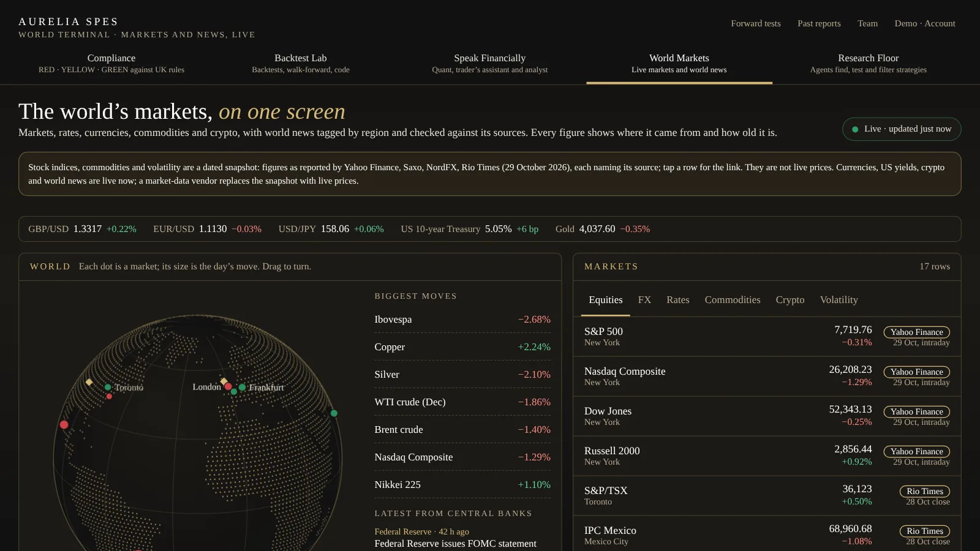980x551 pixels.
Task: Select the Nikkei 225 row
Action: point(462,485)
